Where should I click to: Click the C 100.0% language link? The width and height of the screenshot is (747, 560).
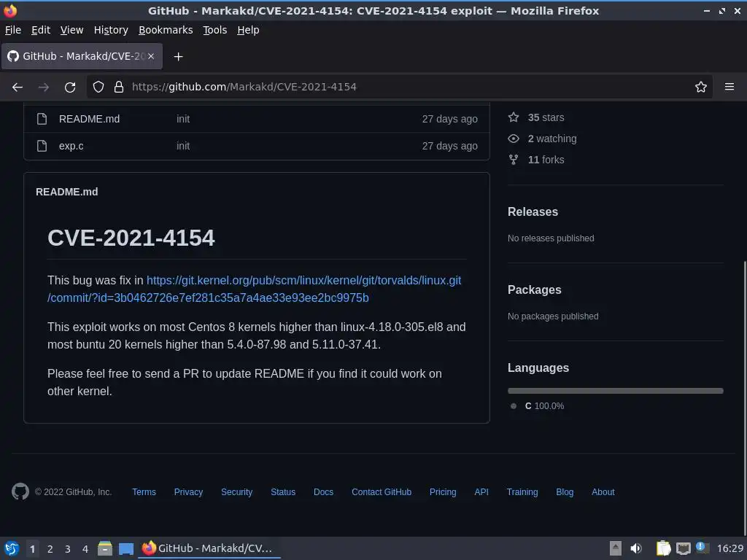point(544,405)
